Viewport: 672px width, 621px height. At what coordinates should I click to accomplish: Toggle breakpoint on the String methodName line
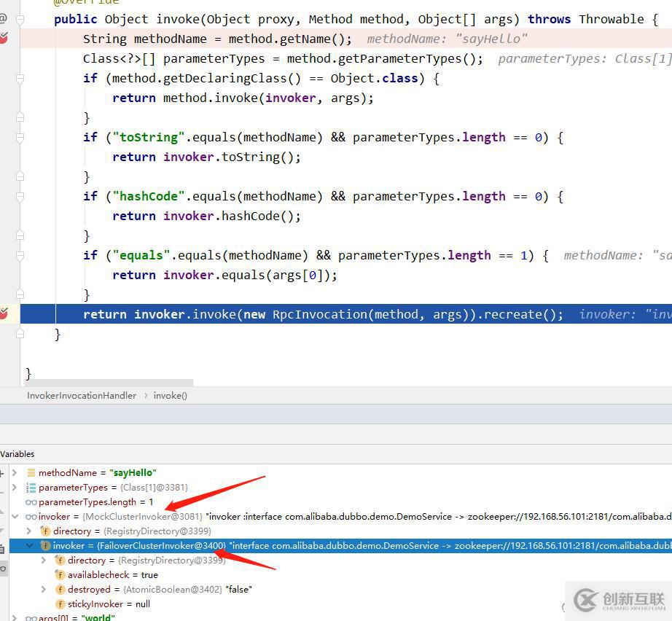[x=4, y=39]
